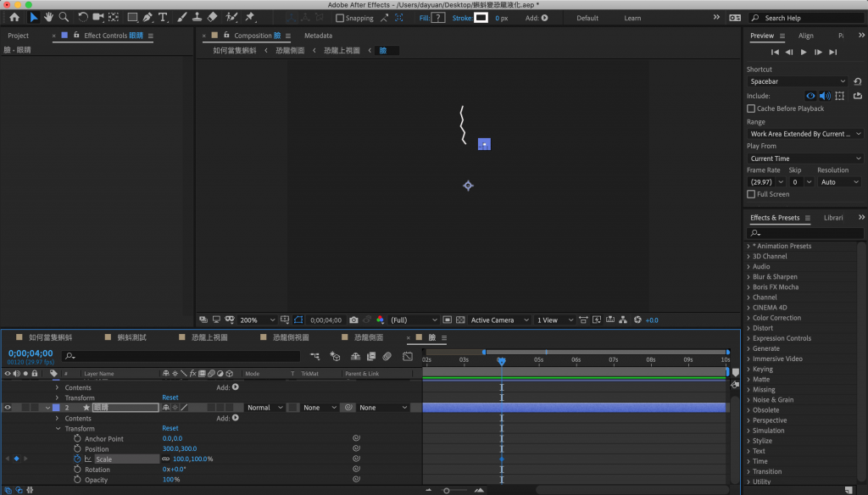Open the Current Time play-from dropdown
This screenshot has height=495, width=868.
pyautogui.click(x=804, y=159)
